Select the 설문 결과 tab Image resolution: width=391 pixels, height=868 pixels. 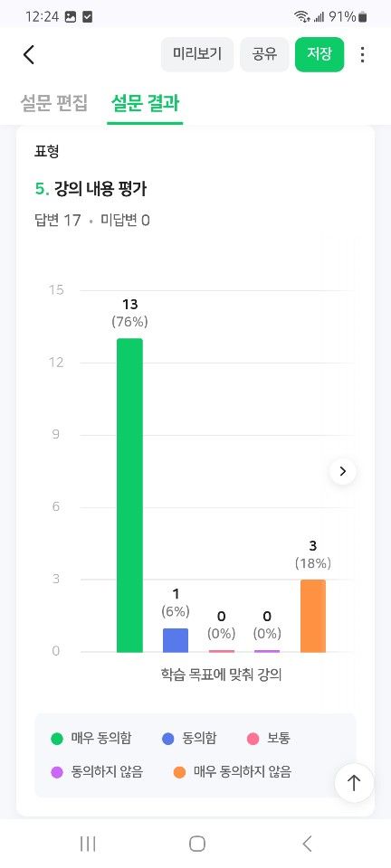pos(145,103)
